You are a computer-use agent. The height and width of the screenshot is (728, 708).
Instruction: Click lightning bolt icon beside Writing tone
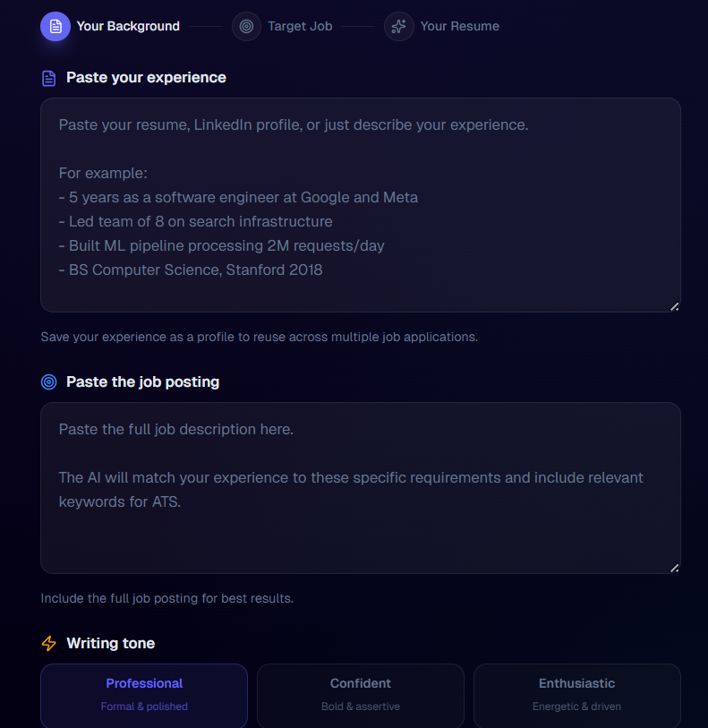[49, 644]
